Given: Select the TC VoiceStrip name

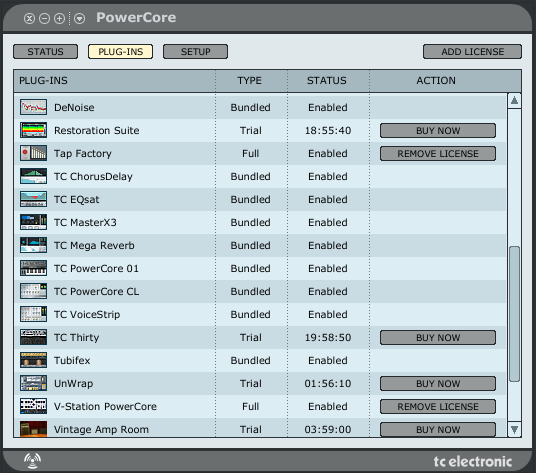Looking at the screenshot, I should click(87, 314).
